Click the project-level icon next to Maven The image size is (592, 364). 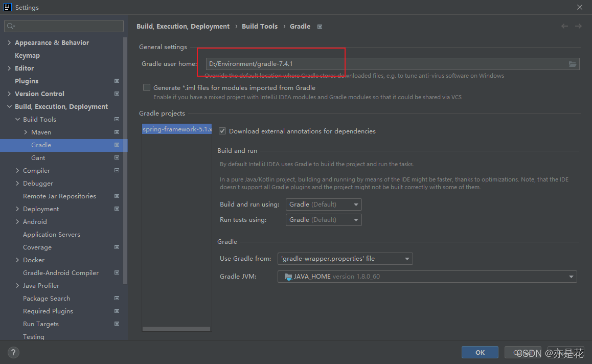coord(117,132)
